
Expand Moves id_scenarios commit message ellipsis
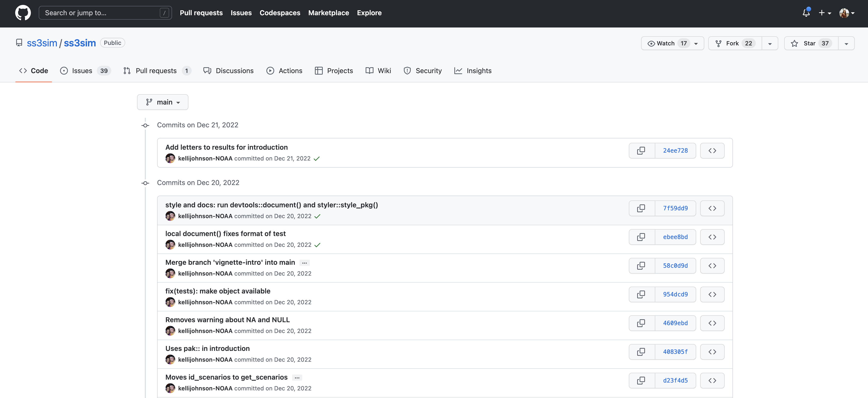point(297,377)
